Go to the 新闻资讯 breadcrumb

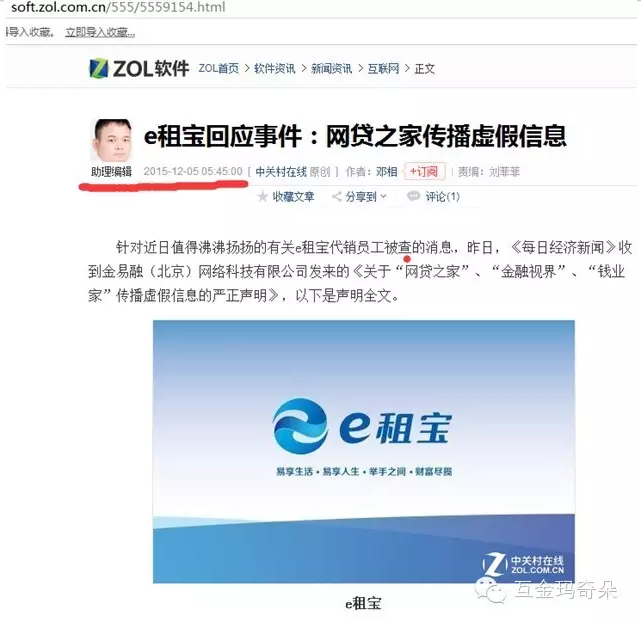click(x=331, y=68)
